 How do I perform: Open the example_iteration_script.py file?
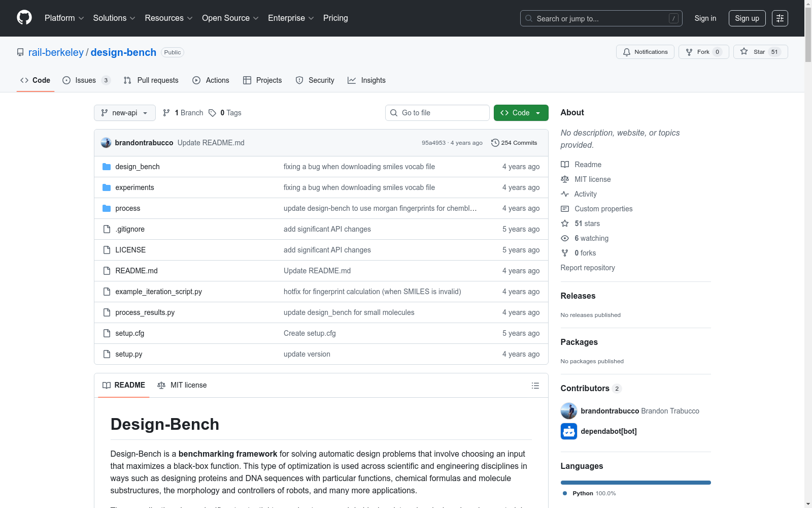158,292
